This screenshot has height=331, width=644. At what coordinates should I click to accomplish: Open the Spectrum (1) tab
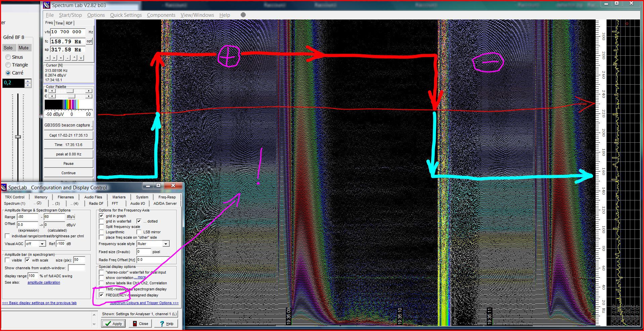[x=14, y=203]
